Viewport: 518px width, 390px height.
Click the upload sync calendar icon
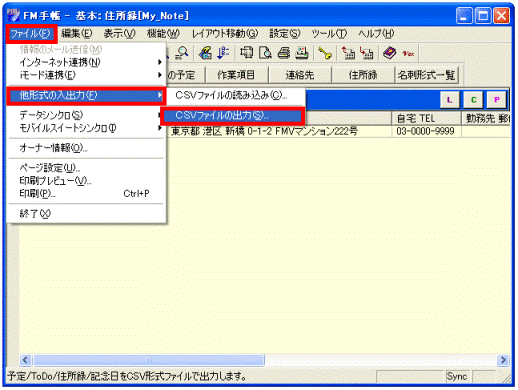coord(348,53)
